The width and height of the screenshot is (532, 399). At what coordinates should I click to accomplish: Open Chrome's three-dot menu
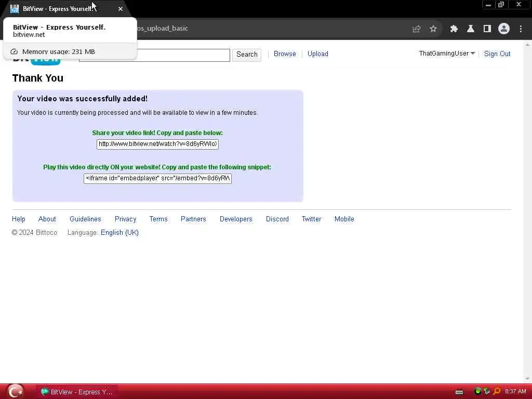tap(521, 29)
